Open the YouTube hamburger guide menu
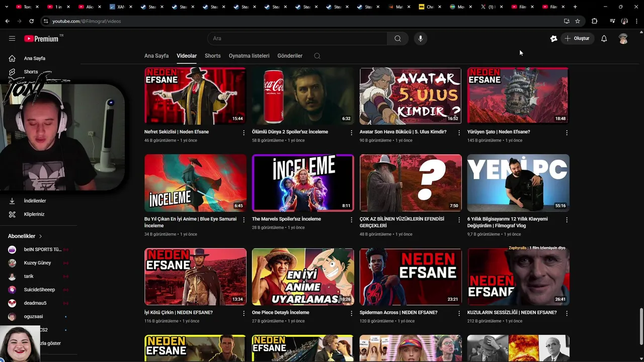Screen dimensions: 644x362 pos(12,38)
